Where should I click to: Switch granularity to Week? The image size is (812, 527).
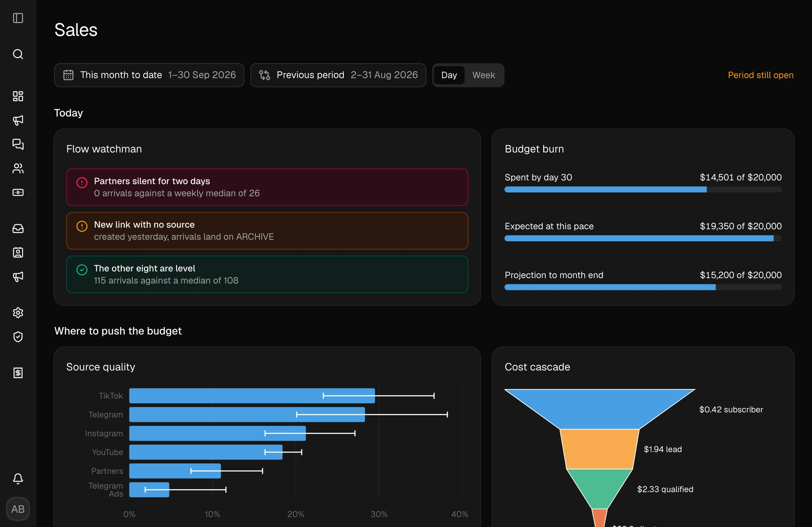point(484,75)
